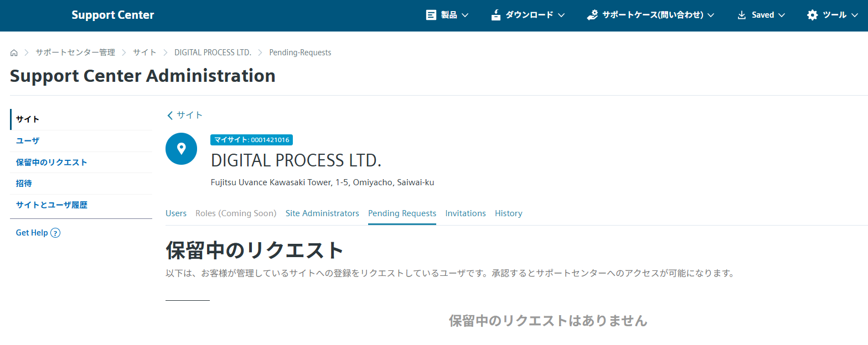The image size is (868, 345).
Task: Click the 製品 document icon
Action: pyautogui.click(x=431, y=15)
